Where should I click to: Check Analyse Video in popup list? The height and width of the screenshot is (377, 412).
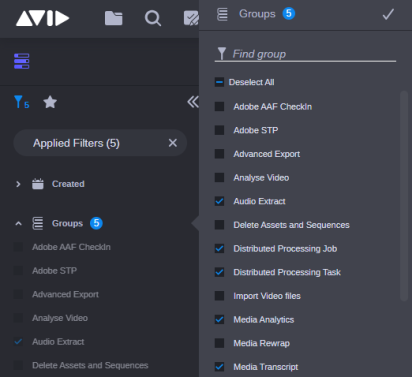219,177
